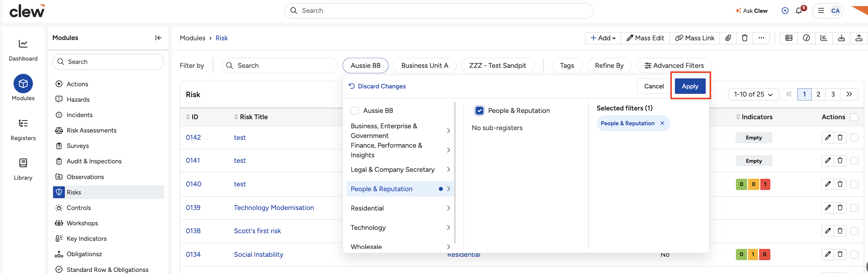Click the notifications bell icon
Screen dimensions: 868x274
798,11
